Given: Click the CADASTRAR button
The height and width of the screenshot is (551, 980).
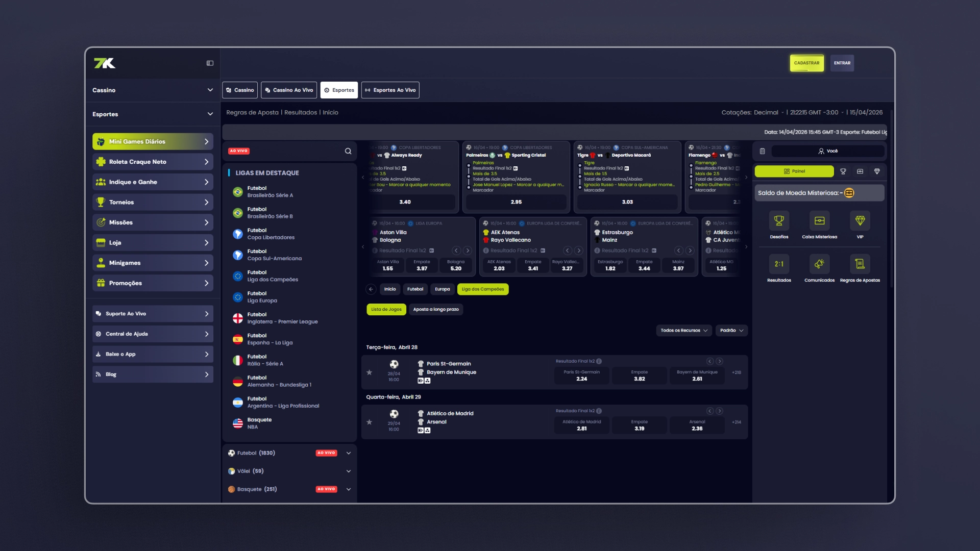Looking at the screenshot, I should (806, 63).
